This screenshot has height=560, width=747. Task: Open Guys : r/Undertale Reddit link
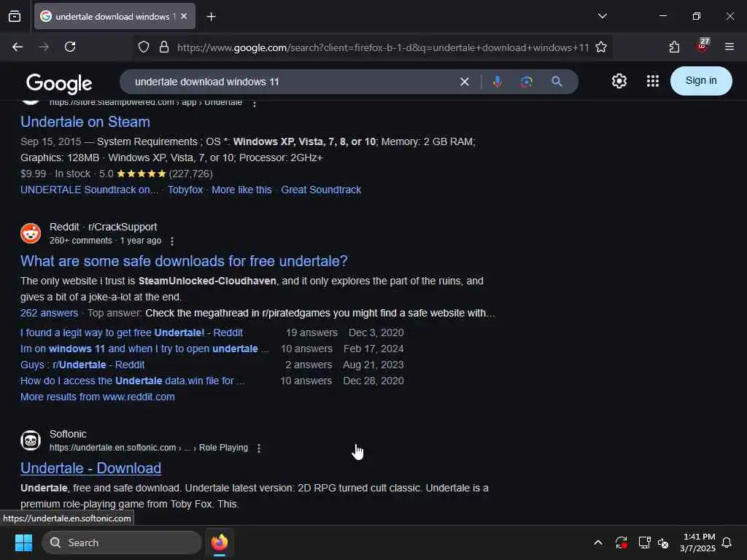click(x=82, y=365)
